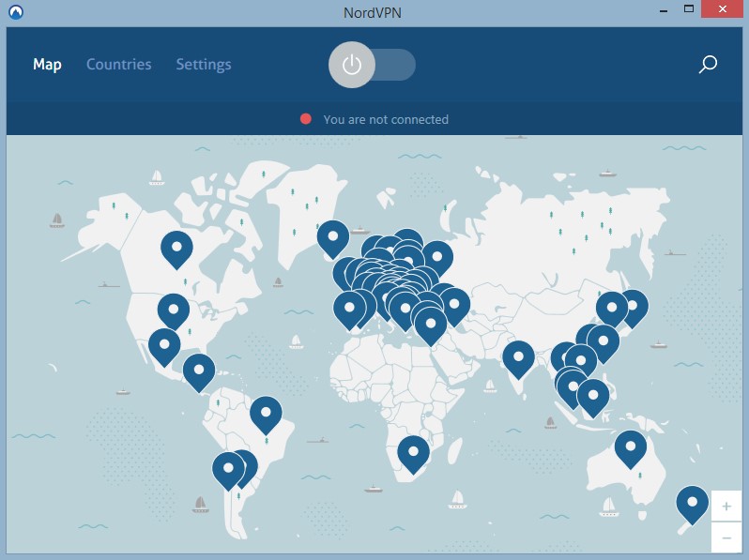This screenshot has width=749, height=560.
Task: Choose the Chile server pin
Action: click(228, 471)
